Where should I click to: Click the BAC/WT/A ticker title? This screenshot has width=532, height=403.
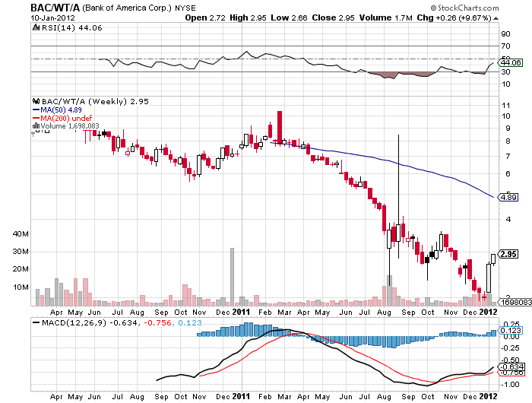pos(55,8)
